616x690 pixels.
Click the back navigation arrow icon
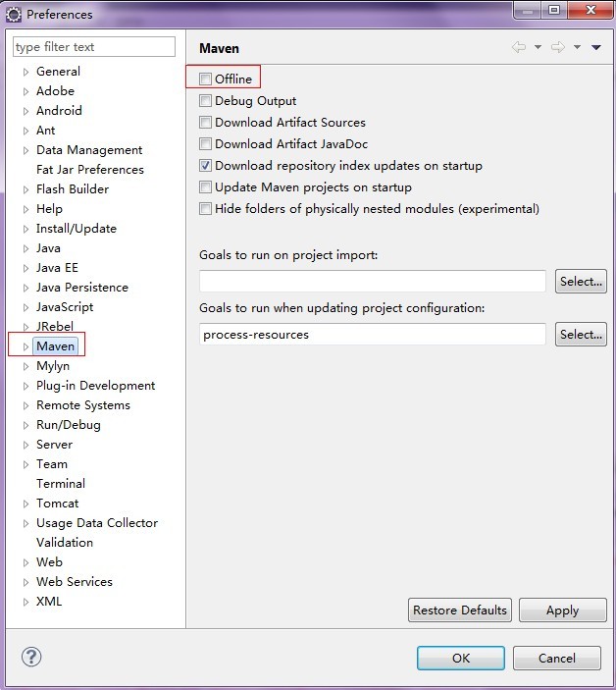(x=519, y=47)
